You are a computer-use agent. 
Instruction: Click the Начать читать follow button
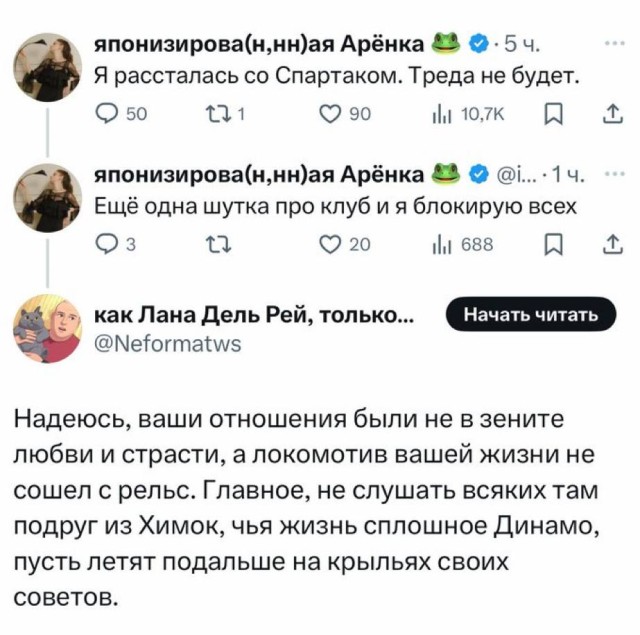tap(531, 314)
